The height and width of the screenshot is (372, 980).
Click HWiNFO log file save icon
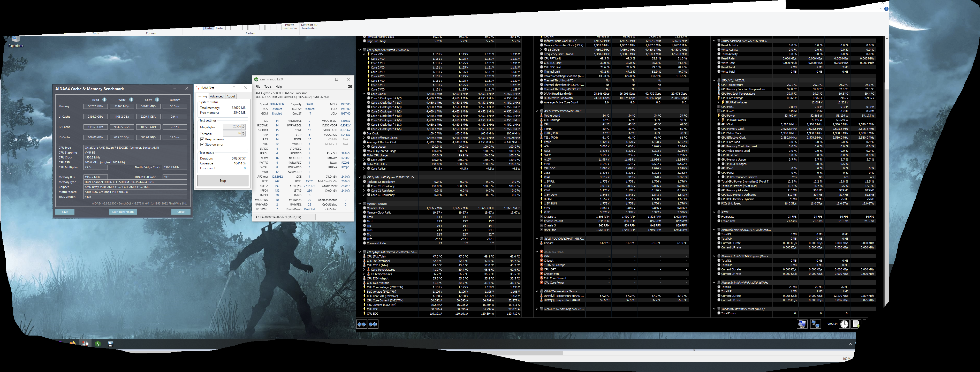[x=856, y=324]
